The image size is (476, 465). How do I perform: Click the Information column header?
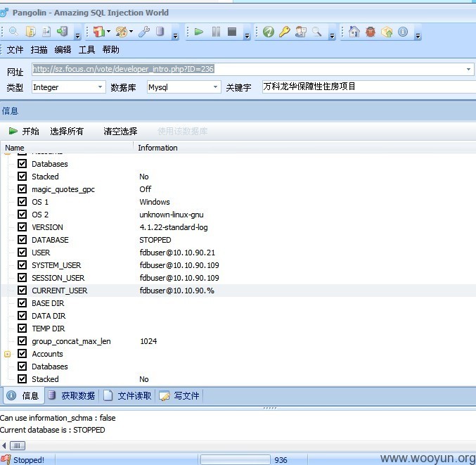click(x=304, y=148)
